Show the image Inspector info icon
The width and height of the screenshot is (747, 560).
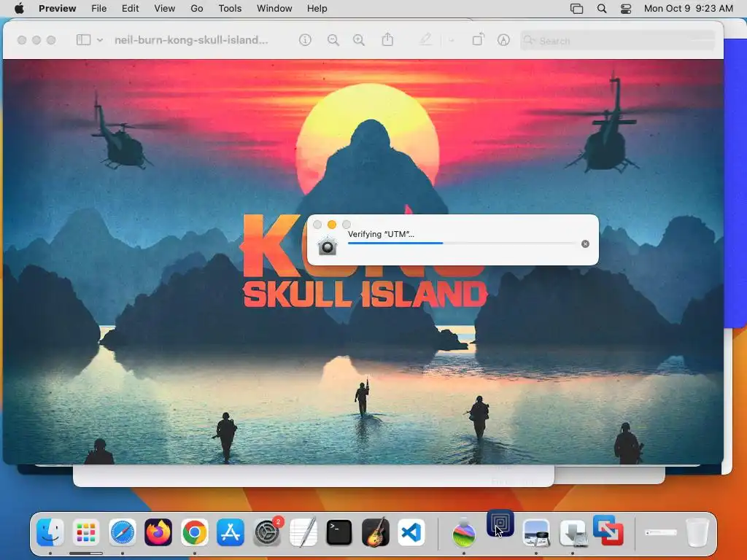tap(305, 40)
